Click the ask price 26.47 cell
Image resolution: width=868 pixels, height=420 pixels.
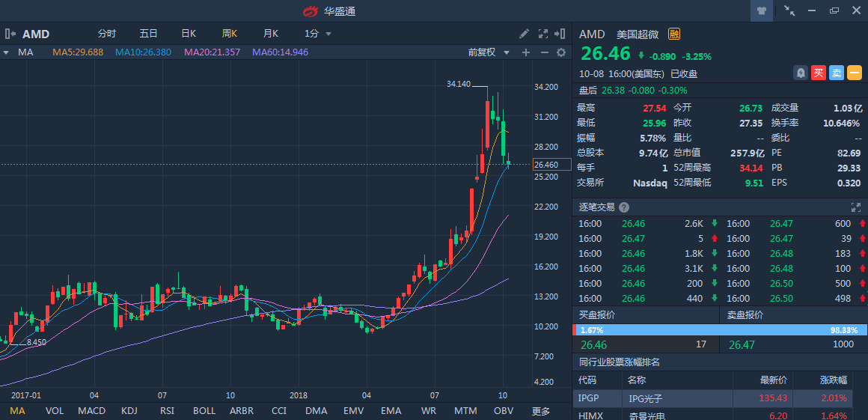pos(742,344)
